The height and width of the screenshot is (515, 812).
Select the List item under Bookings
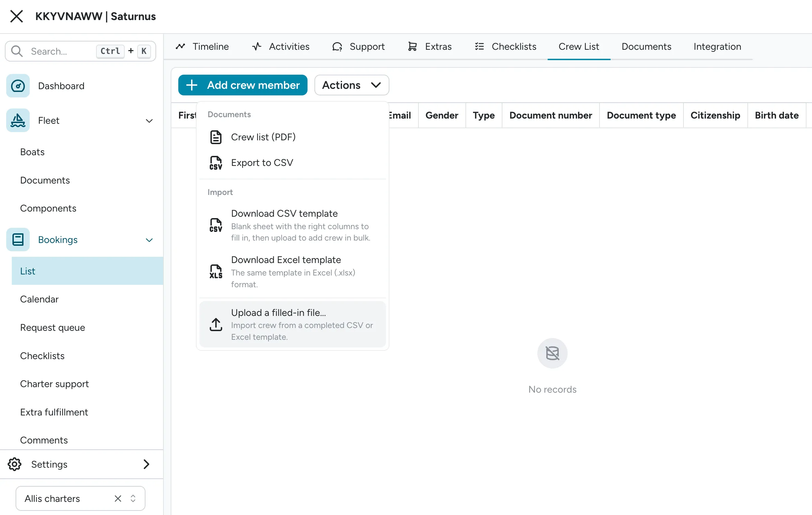tap(87, 271)
